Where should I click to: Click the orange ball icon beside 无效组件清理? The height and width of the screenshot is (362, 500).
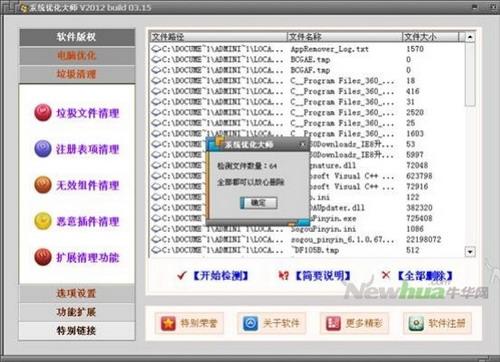click(43, 185)
